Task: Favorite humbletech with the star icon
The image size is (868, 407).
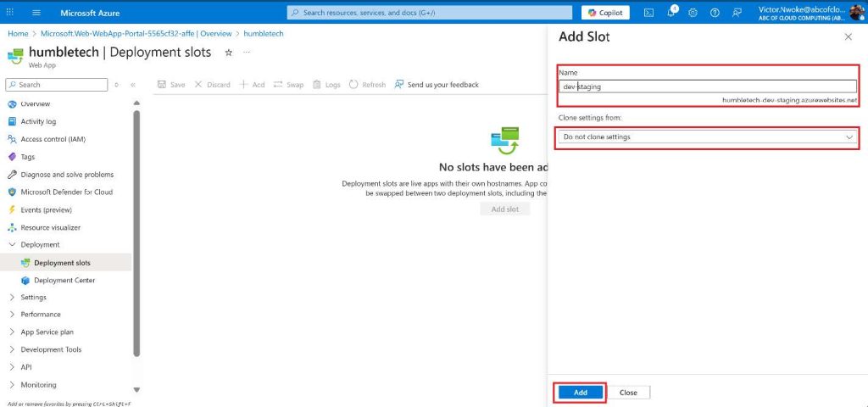Action: click(229, 53)
